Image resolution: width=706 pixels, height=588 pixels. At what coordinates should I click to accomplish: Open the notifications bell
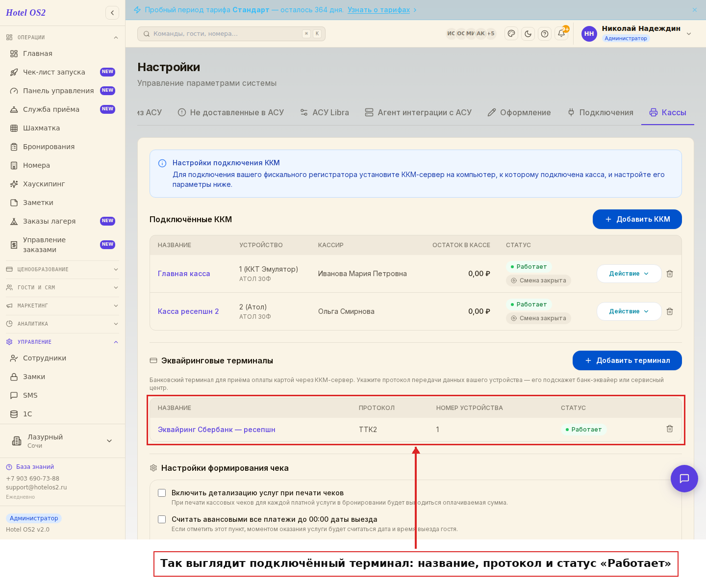pyautogui.click(x=561, y=34)
